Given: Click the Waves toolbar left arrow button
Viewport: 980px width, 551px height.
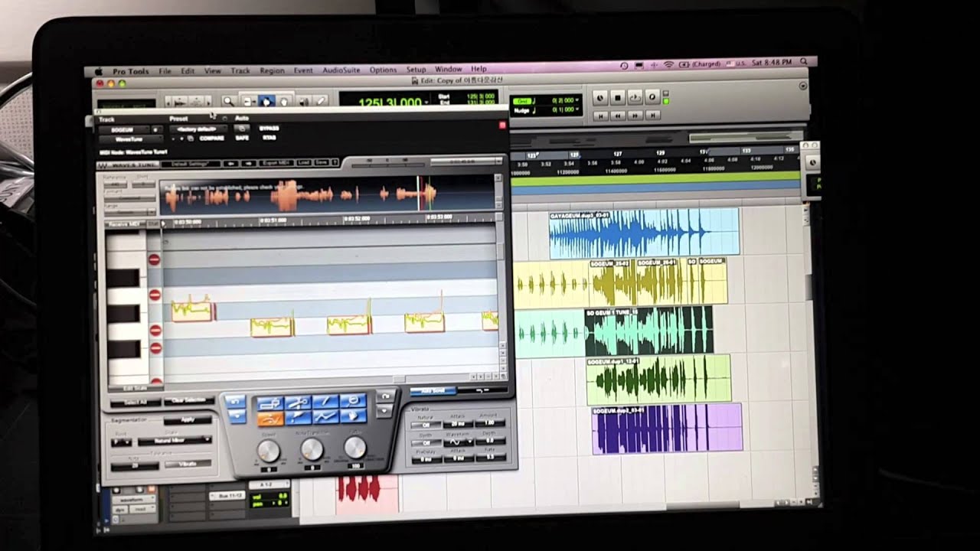Looking at the screenshot, I should point(230,163).
